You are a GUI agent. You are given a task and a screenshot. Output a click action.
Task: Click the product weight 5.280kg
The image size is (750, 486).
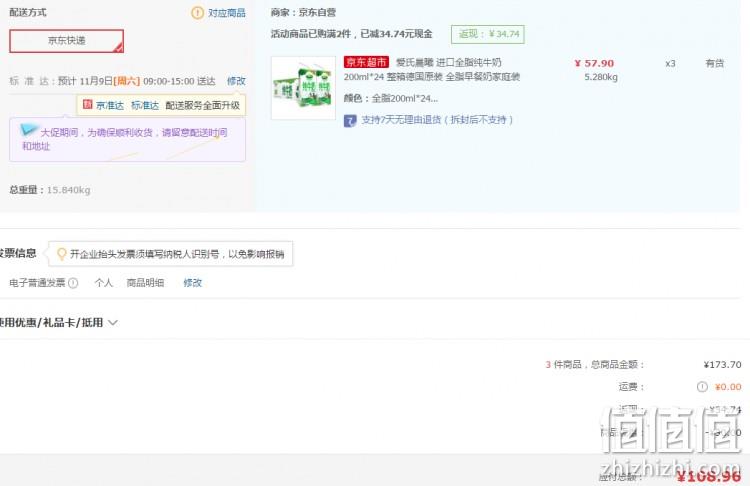601,77
